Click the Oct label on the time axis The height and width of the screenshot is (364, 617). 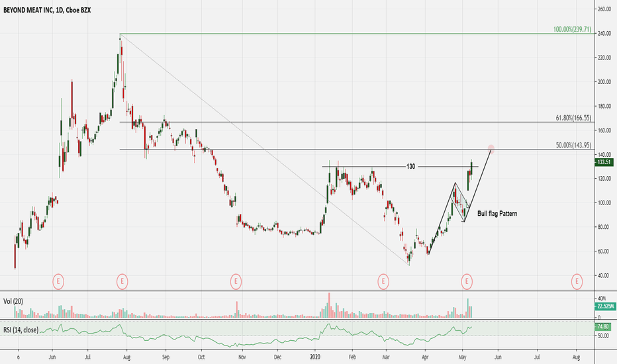(x=201, y=357)
